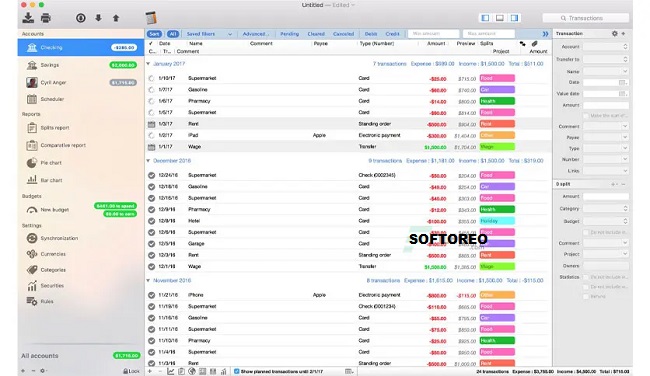
Task: Toggle the left sidebar layout button
Action: coord(485,18)
